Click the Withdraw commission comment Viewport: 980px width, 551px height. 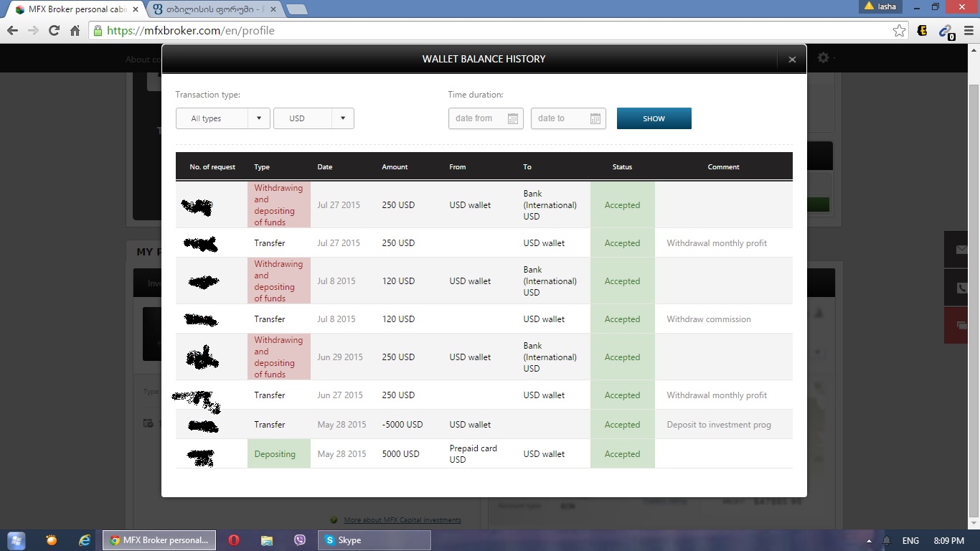click(x=709, y=319)
